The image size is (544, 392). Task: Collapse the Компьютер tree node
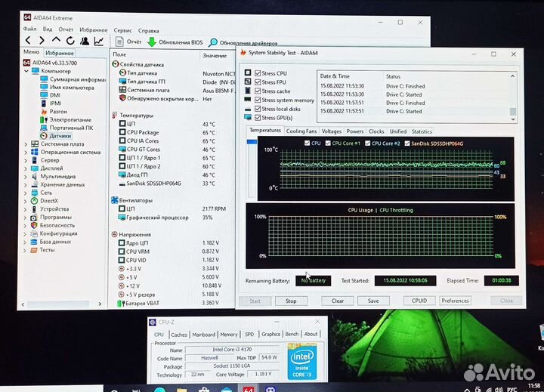click(x=26, y=71)
